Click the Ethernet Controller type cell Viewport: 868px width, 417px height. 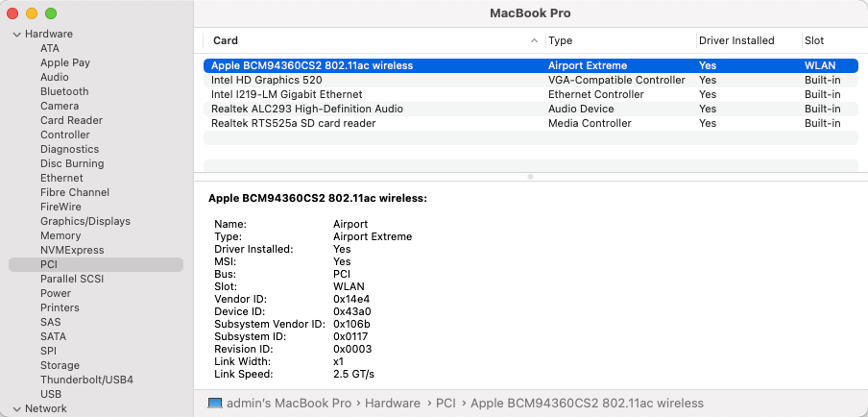[596, 94]
